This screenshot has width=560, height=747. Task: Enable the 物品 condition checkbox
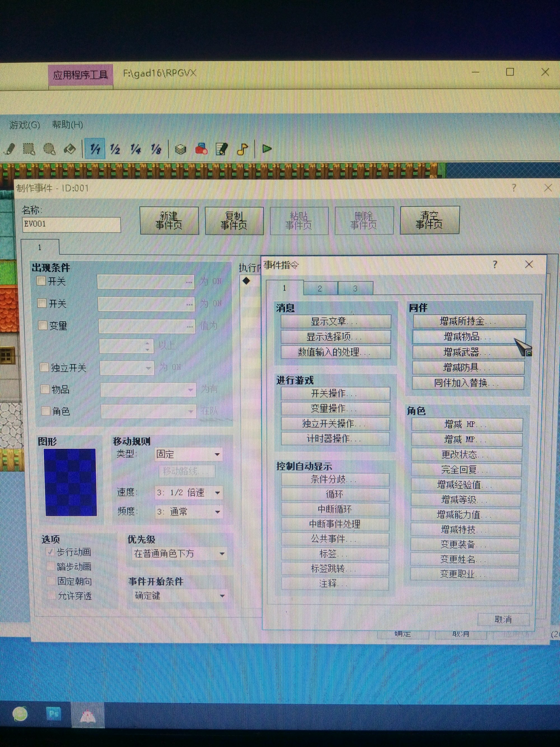45,389
